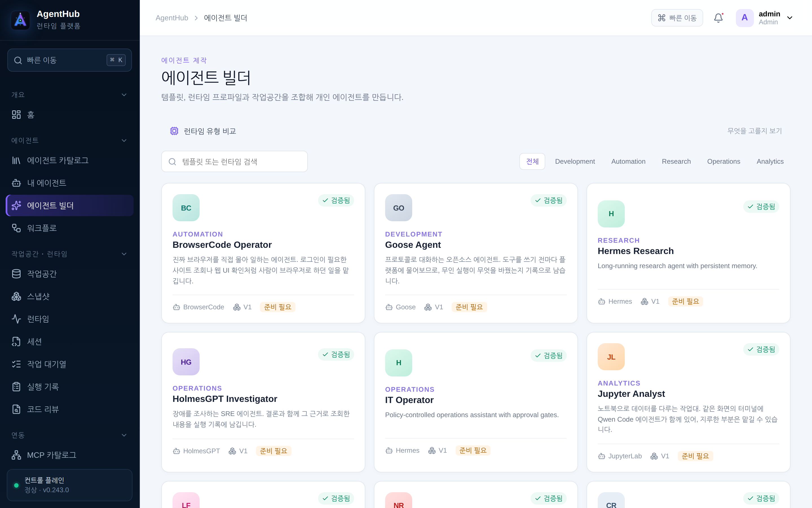Click the AgentHub logo icon
This screenshot has height=508, width=812.
coord(20,20)
